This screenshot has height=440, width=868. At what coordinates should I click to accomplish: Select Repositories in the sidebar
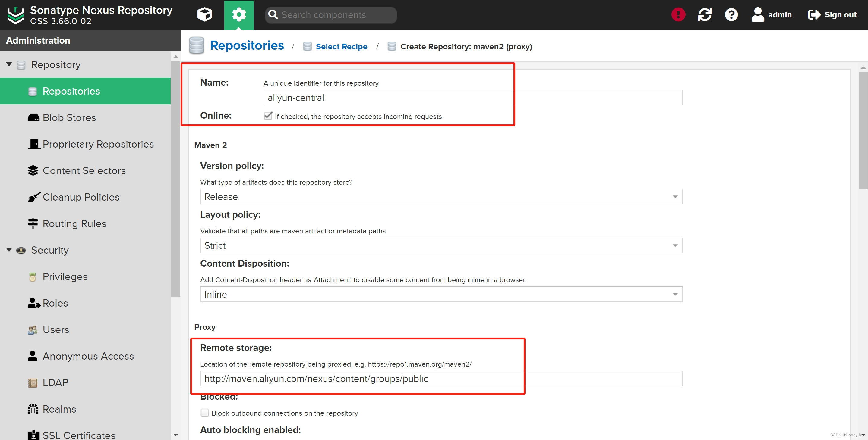coord(85,91)
